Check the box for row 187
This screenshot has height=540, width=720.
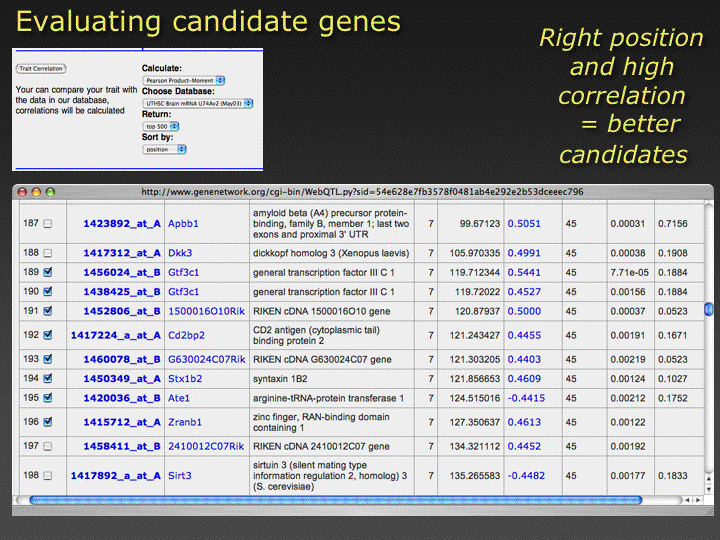47,224
